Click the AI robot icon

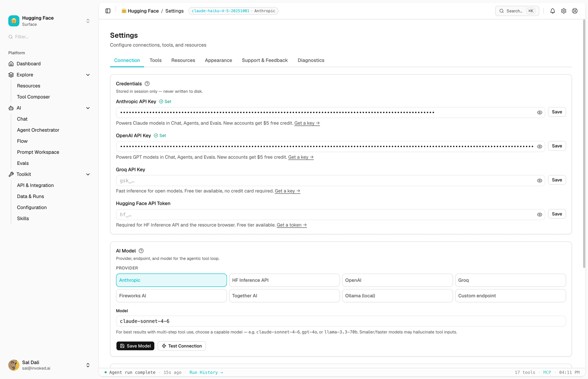(x=11, y=108)
